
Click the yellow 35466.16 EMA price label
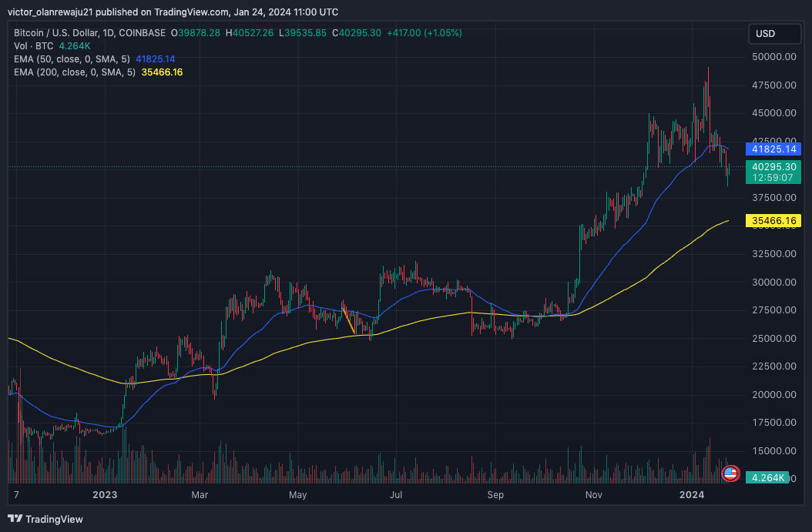(x=773, y=221)
